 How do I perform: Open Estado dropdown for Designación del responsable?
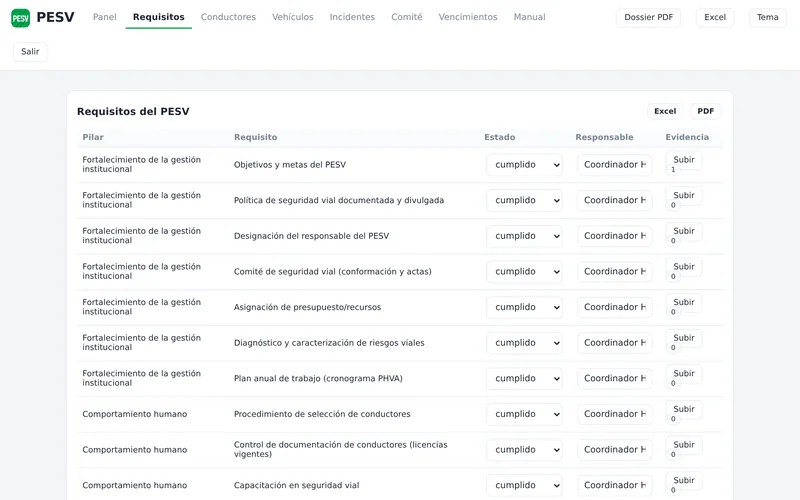coord(524,236)
